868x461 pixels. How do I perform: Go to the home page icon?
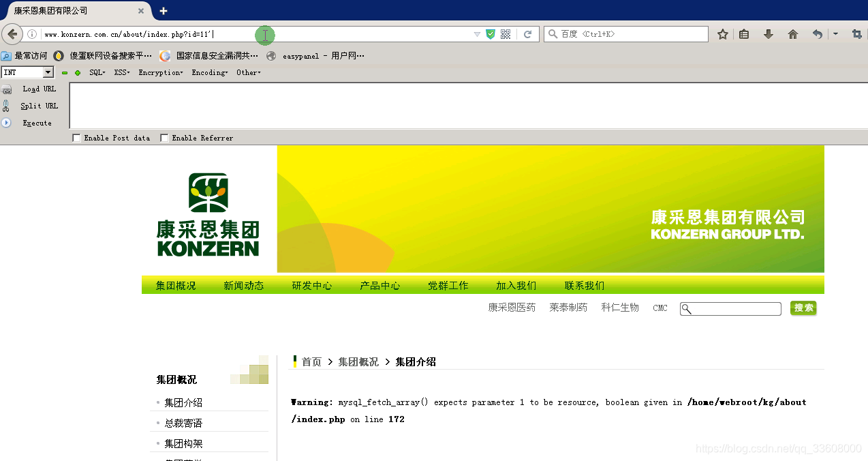pos(793,34)
